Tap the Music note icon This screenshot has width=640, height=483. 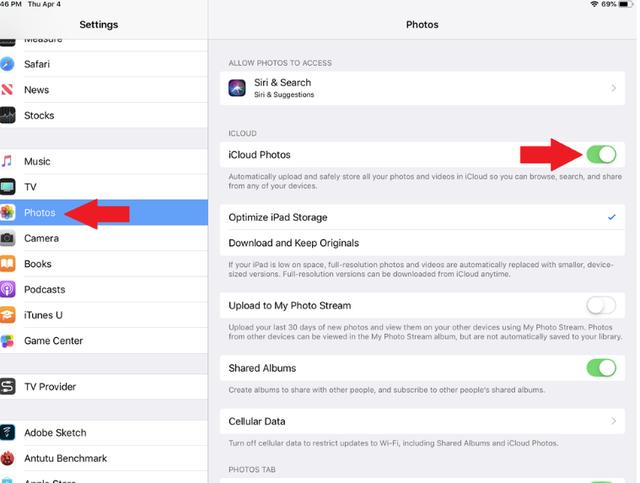pos(7,161)
